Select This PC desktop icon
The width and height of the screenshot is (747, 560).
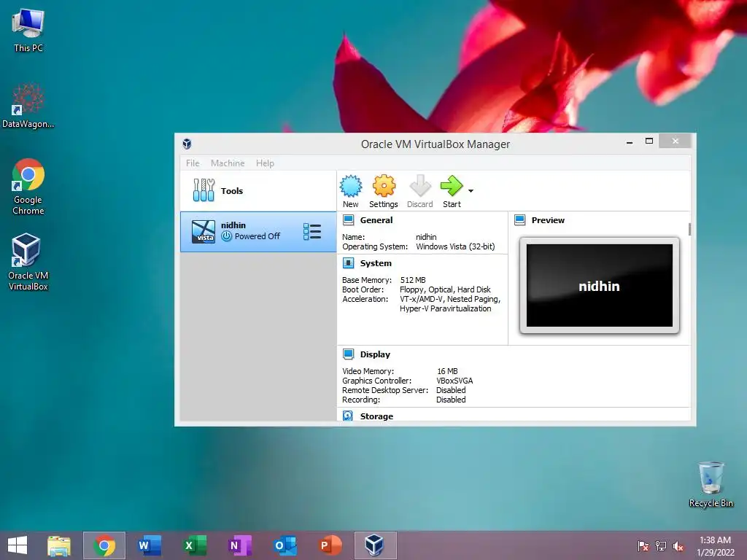pos(28,31)
